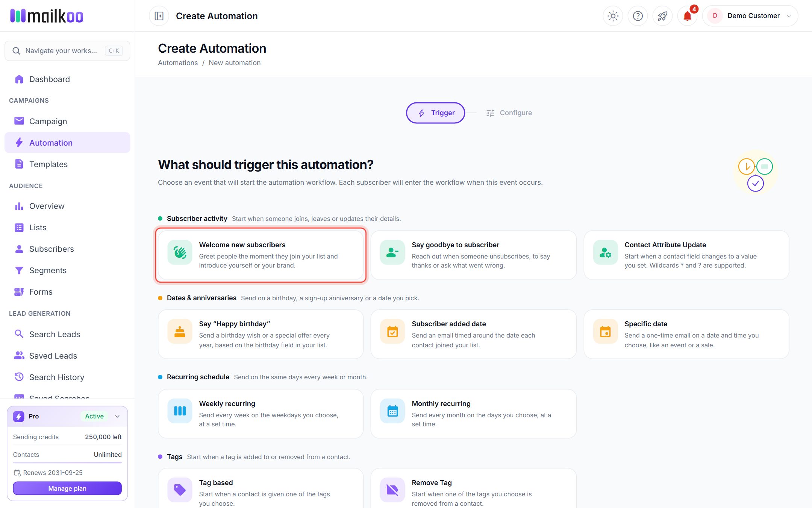Click the Lists icon in sidebar

(19, 227)
